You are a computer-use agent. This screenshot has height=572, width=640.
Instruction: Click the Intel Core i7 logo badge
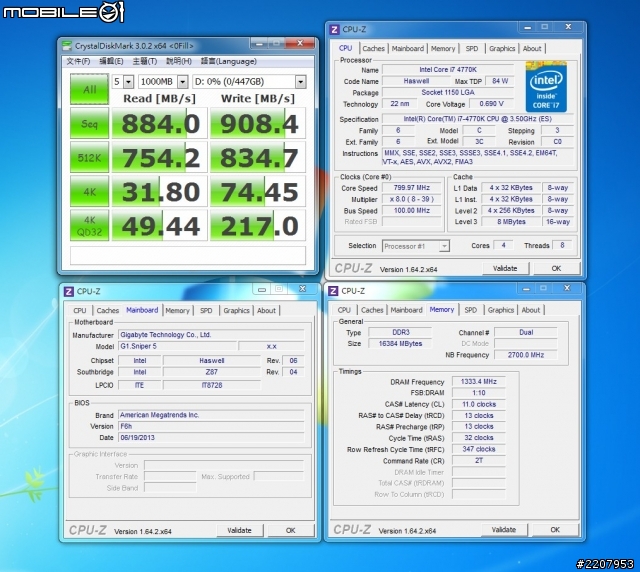[x=546, y=87]
